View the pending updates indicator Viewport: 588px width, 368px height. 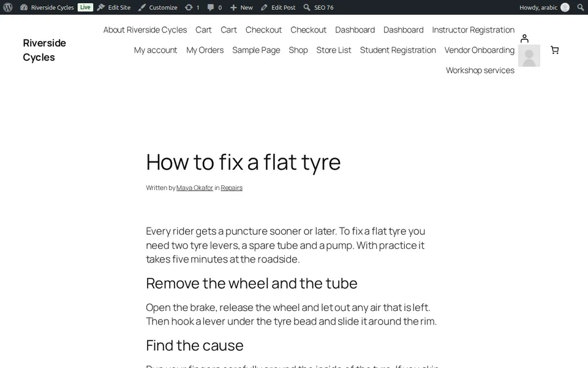192,7
